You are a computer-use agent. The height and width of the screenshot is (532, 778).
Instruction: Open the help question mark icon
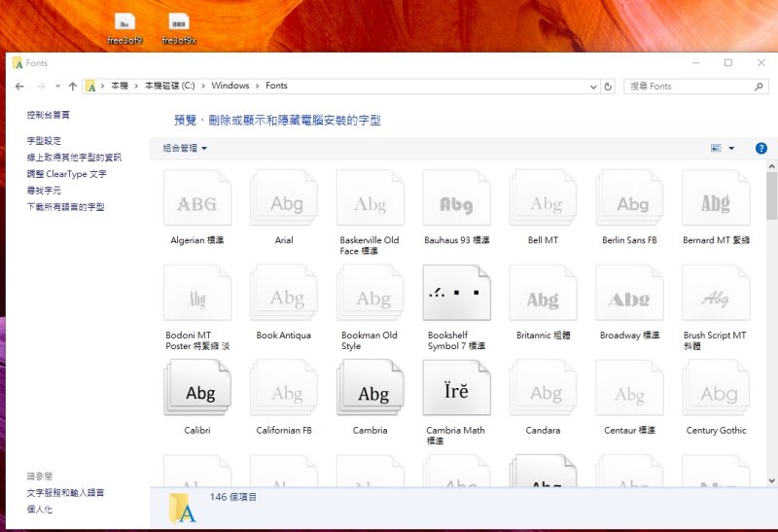point(761,148)
